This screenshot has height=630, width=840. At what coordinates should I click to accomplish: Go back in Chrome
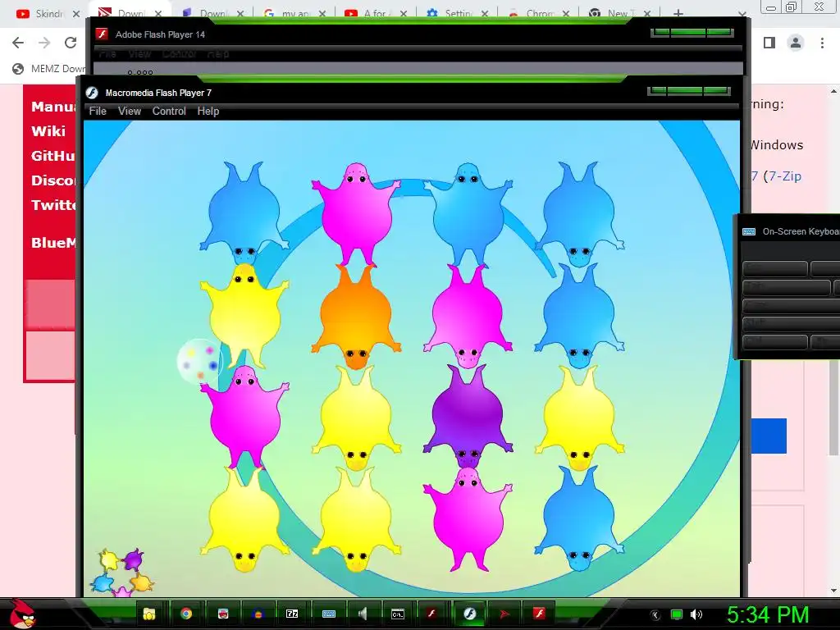pyautogui.click(x=18, y=43)
